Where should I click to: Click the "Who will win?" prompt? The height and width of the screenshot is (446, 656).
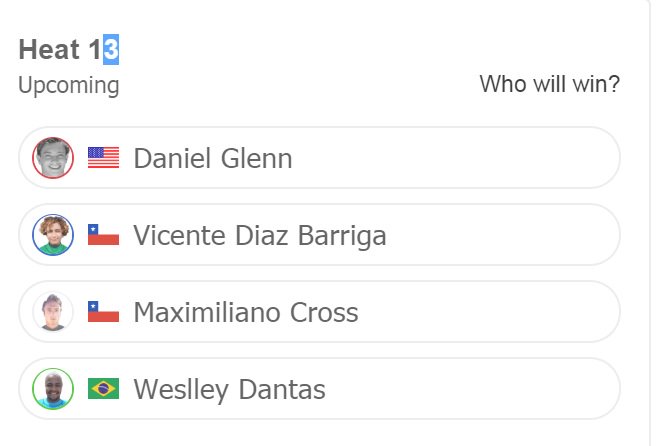click(x=549, y=84)
